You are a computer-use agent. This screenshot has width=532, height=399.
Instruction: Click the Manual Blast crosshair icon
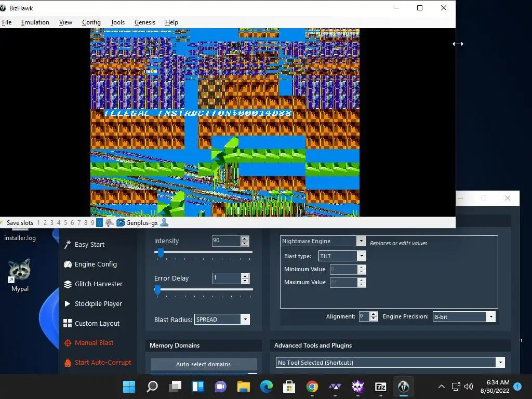pos(68,343)
